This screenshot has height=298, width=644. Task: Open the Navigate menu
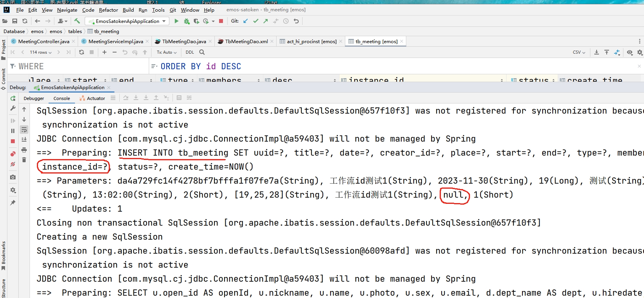[67, 10]
